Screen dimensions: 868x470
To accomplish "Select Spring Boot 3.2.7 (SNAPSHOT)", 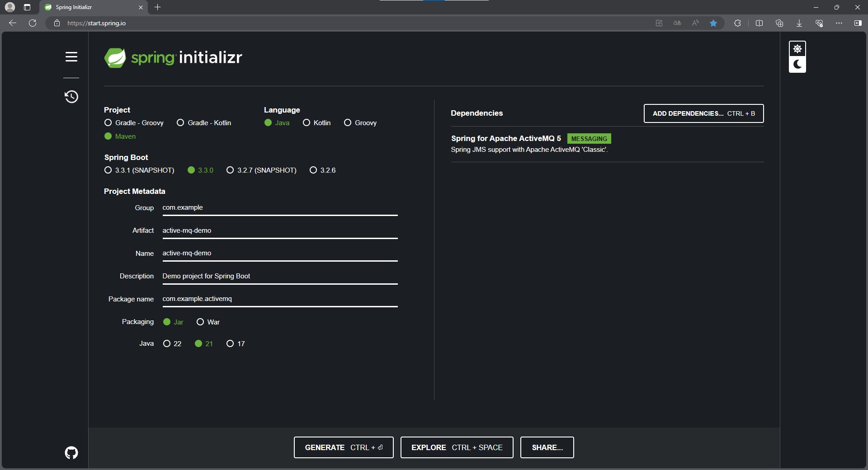I will click(x=262, y=170).
